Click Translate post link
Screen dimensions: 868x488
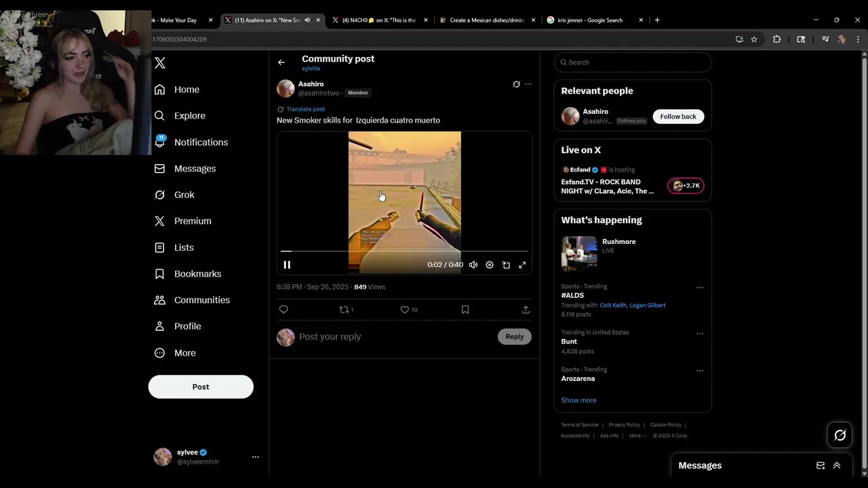(305, 109)
